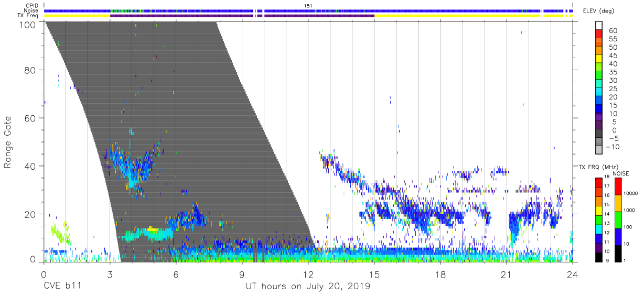Click the purple section of the TX Freq strip
This screenshot has height=297, width=644.
tap(242, 16)
